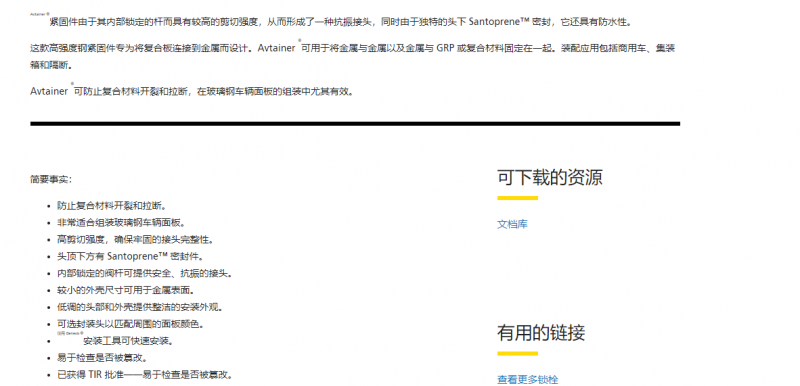This screenshot has height=386, width=800.
Task: Click the 有用的链接 heading
Action: pos(541,333)
